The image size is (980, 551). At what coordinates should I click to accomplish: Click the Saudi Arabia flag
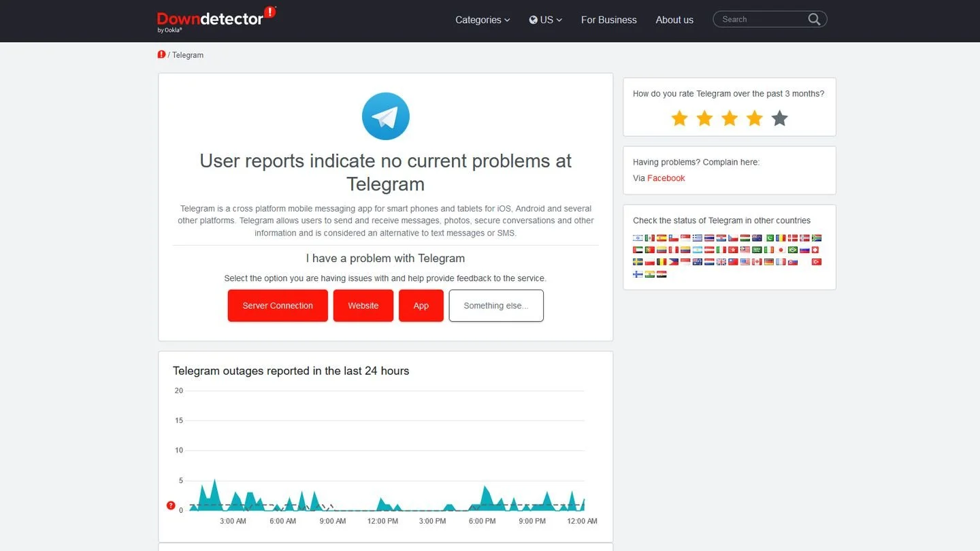tap(757, 250)
